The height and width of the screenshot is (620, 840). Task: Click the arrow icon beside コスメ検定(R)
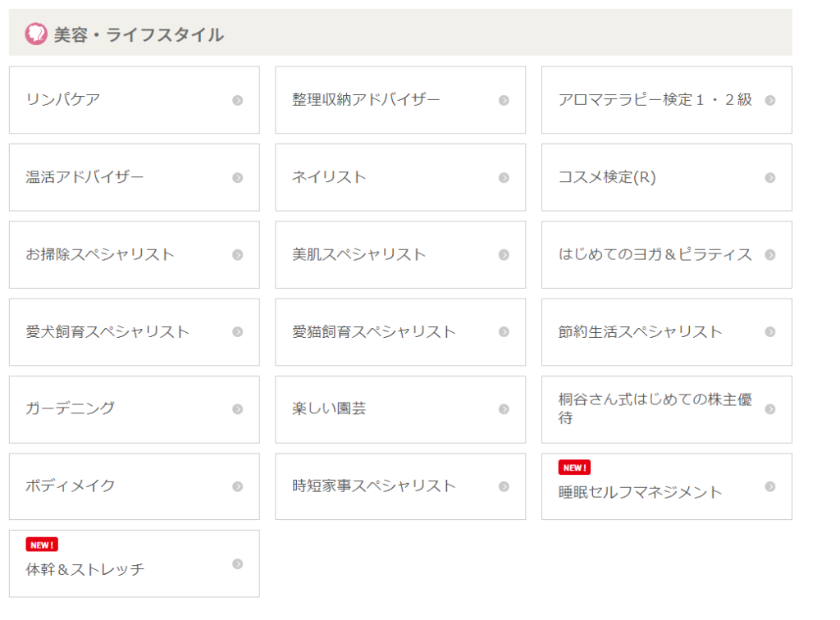click(x=770, y=178)
